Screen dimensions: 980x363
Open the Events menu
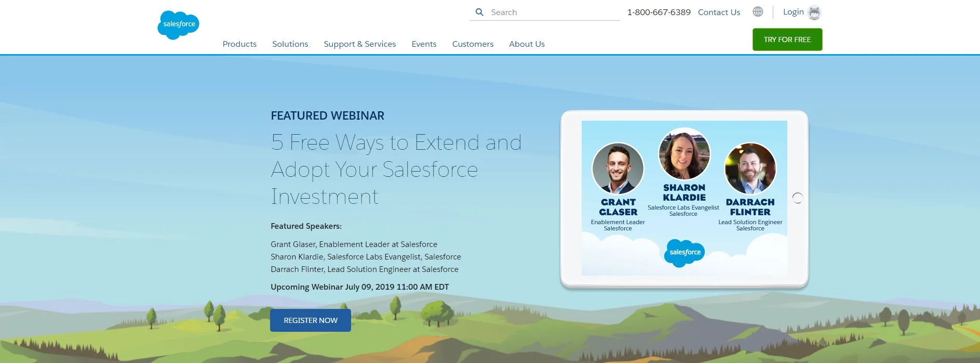[x=424, y=44]
